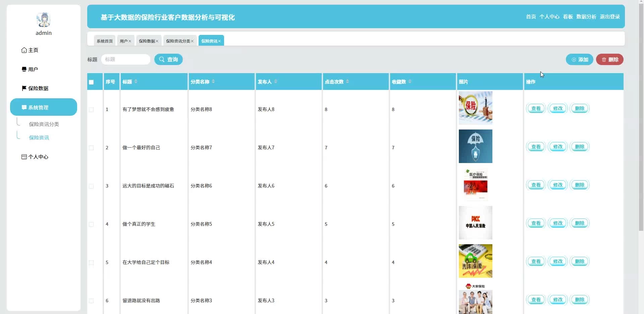The image size is (644, 314).
Task: Click 修改 for 在大学给自己定个目标
Action: [x=558, y=261]
